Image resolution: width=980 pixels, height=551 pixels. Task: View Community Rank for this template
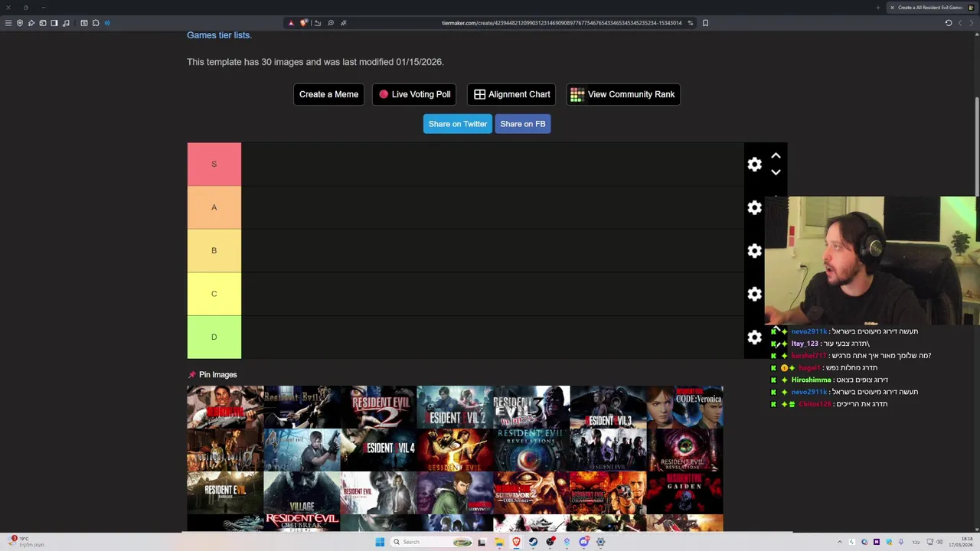click(623, 94)
